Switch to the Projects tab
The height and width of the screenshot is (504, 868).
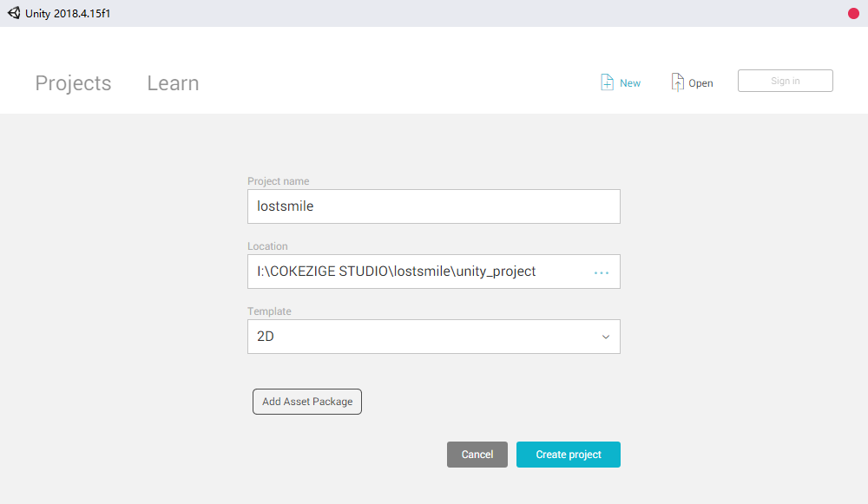click(73, 83)
